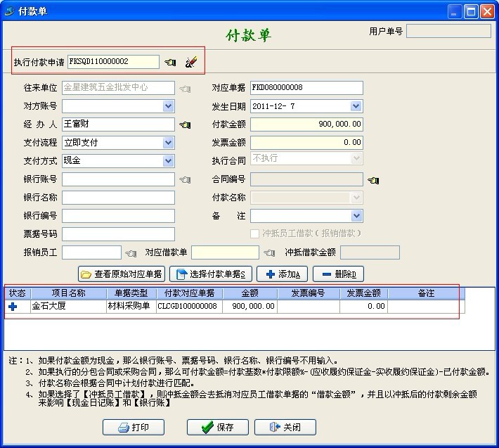
Task: Click the 打印 print button
Action: (x=134, y=427)
